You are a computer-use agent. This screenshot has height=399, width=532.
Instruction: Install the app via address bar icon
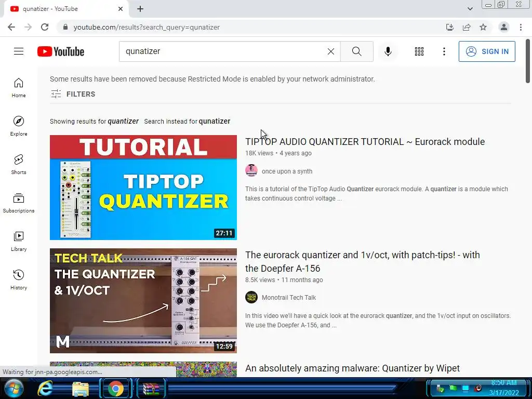coord(449,27)
